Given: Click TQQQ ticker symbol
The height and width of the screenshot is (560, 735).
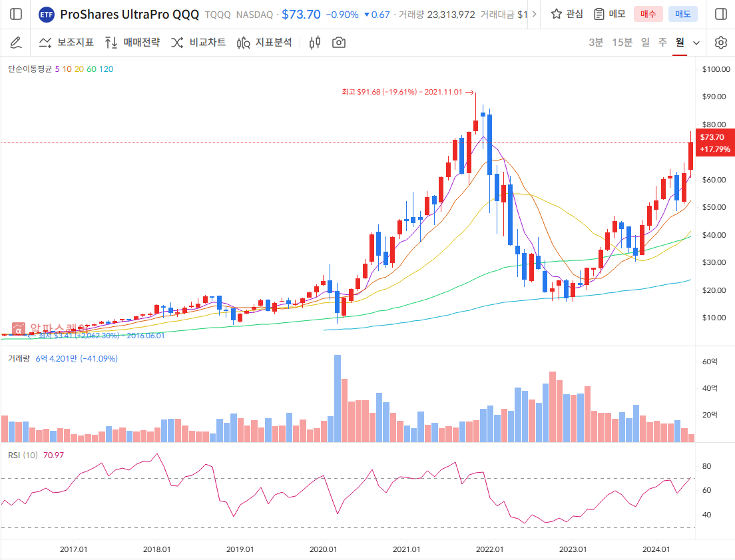Looking at the screenshot, I should (x=218, y=15).
